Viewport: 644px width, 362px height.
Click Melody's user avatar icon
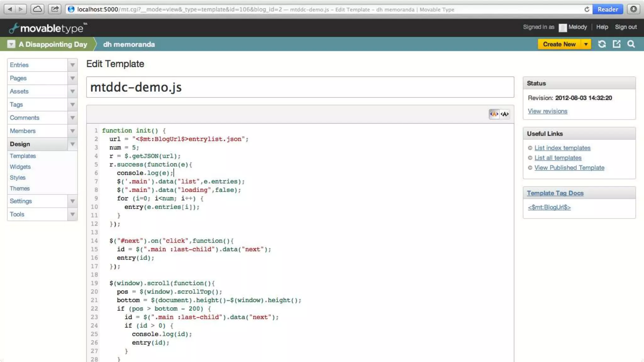563,28
